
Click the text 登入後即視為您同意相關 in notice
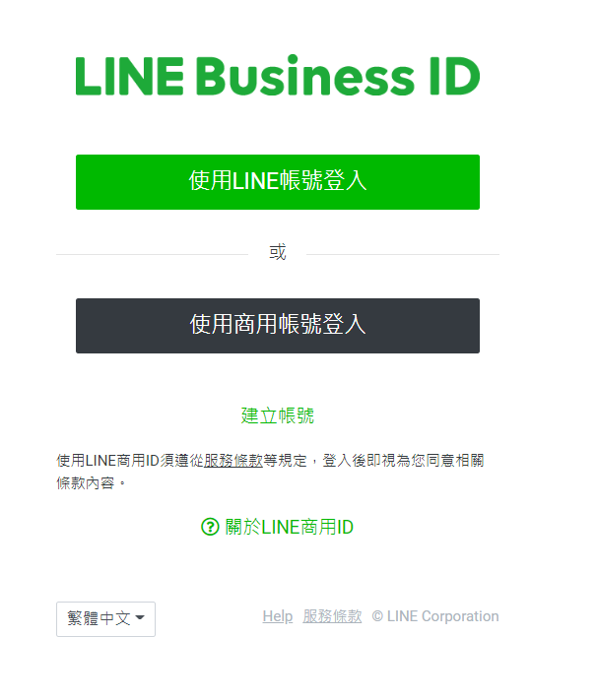(x=404, y=461)
